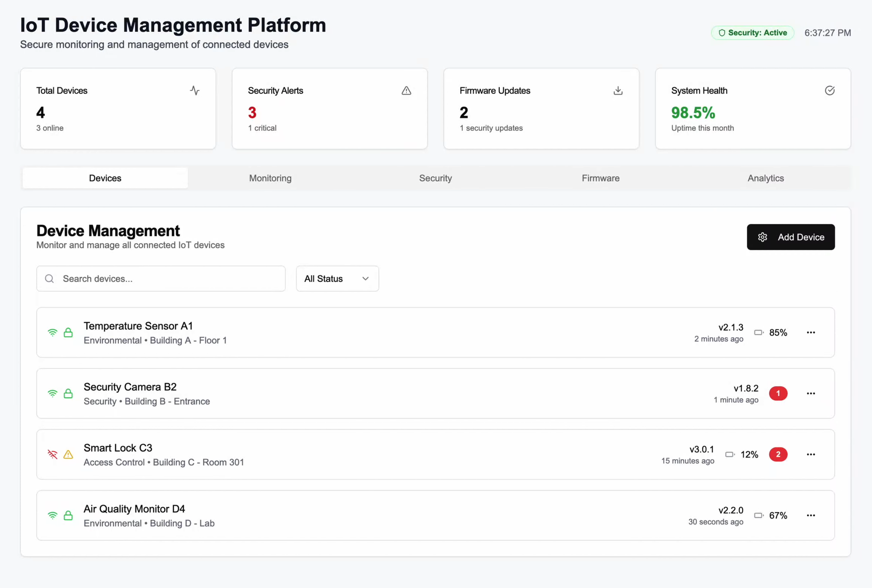Click the Add Device button
872x588 pixels.
[791, 237]
